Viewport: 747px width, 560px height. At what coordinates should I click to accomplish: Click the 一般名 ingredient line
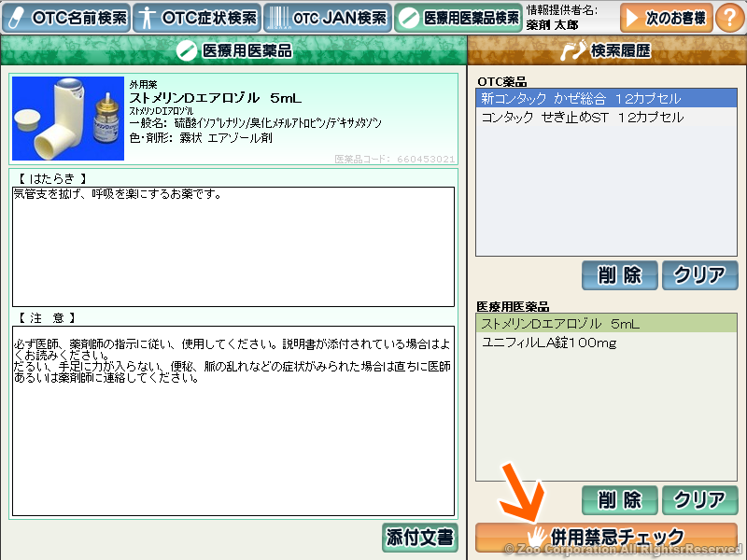(255, 123)
